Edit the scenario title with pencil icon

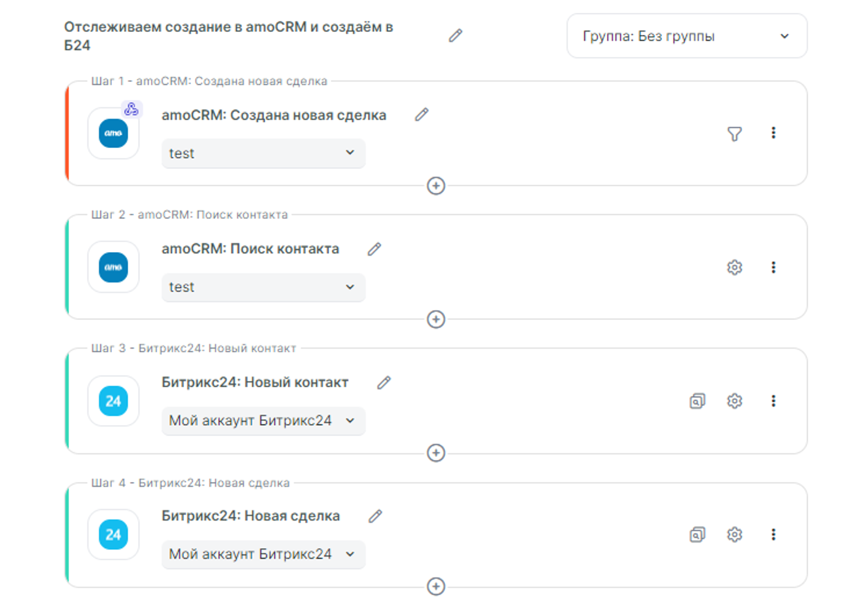[455, 35]
